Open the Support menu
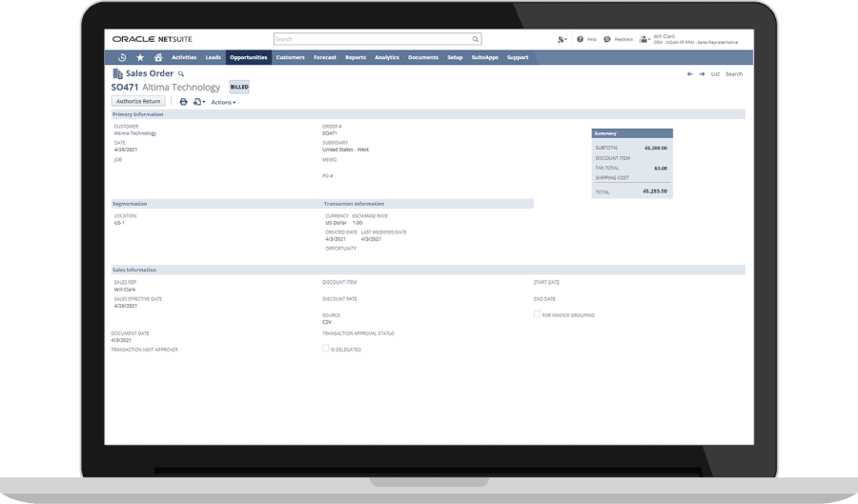858x504 pixels. coord(517,57)
